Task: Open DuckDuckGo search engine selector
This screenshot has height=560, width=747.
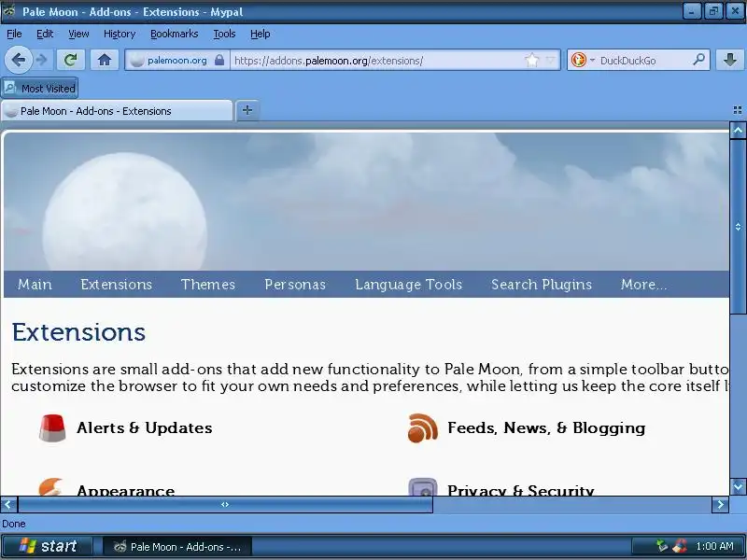Action: point(582,60)
